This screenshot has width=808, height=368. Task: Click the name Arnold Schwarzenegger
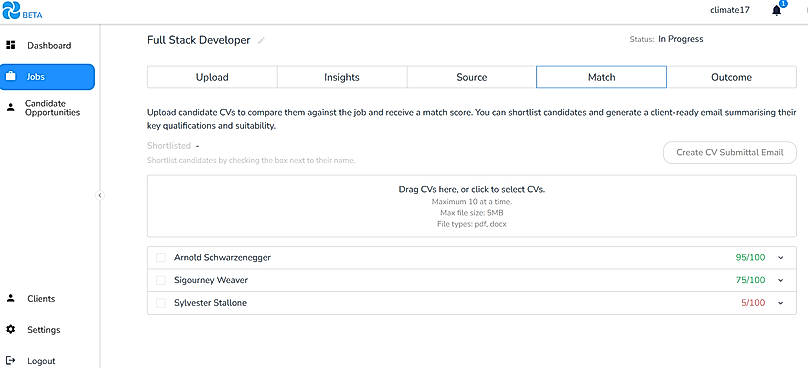tap(222, 258)
